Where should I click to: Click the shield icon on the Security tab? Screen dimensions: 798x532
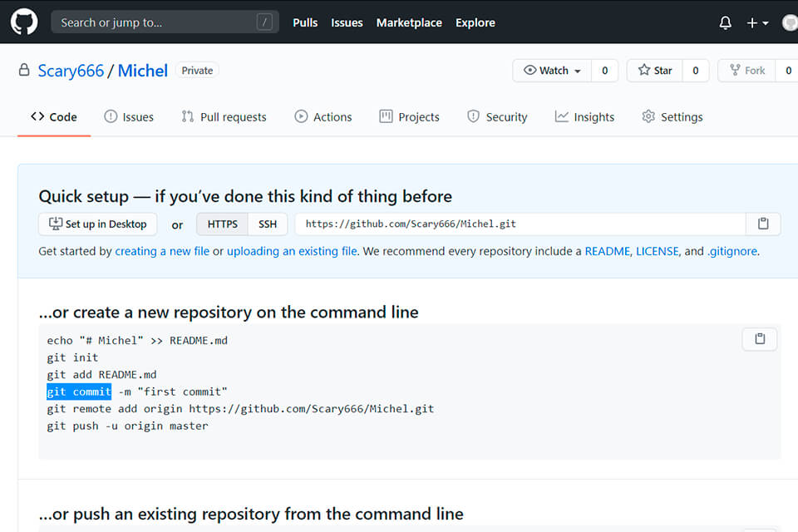click(x=474, y=117)
